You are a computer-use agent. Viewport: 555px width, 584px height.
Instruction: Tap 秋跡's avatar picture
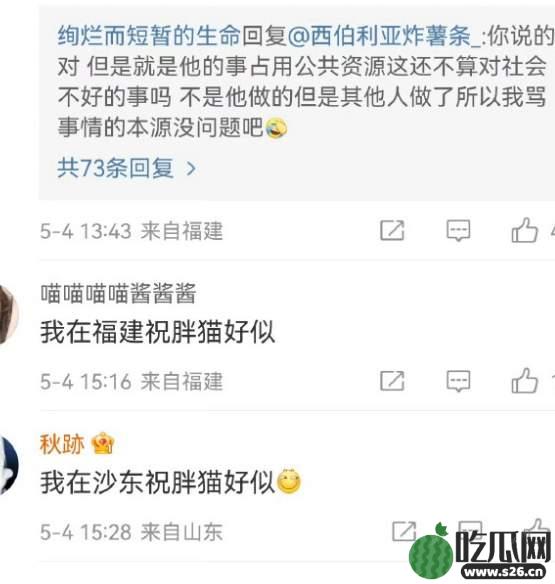point(8,464)
